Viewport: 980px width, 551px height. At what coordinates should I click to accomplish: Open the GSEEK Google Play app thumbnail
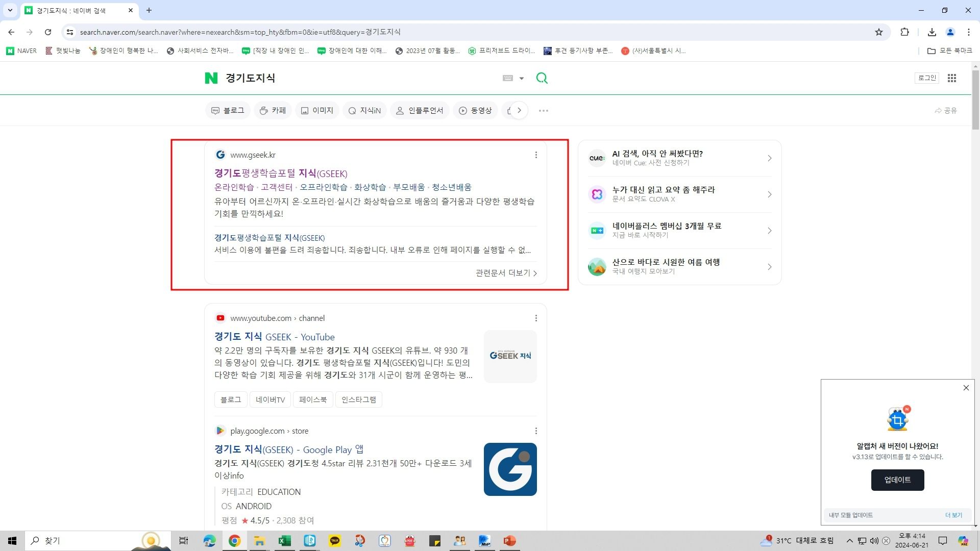click(x=510, y=469)
